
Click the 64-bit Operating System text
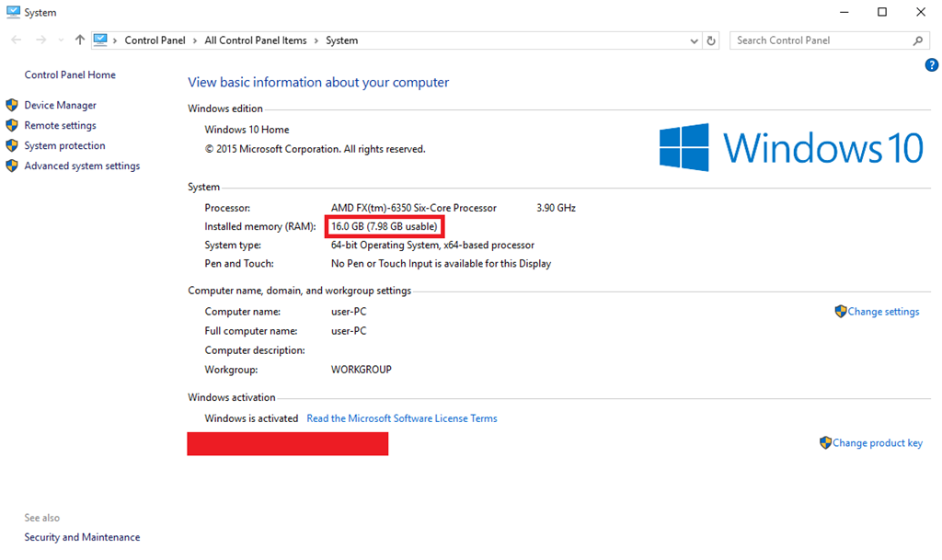432,246
